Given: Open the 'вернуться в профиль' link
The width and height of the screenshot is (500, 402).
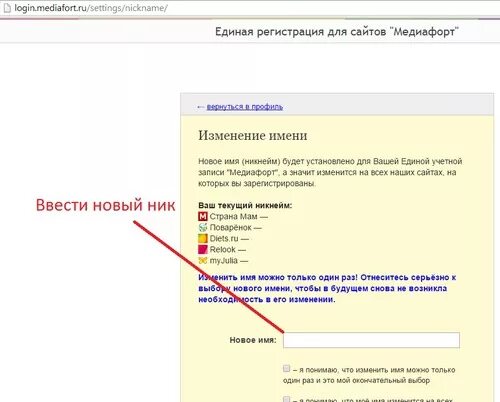Looking at the screenshot, I should point(245,107).
